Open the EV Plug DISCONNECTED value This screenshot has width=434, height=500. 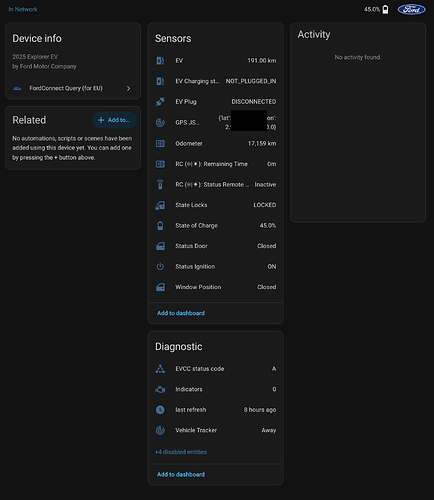click(254, 102)
